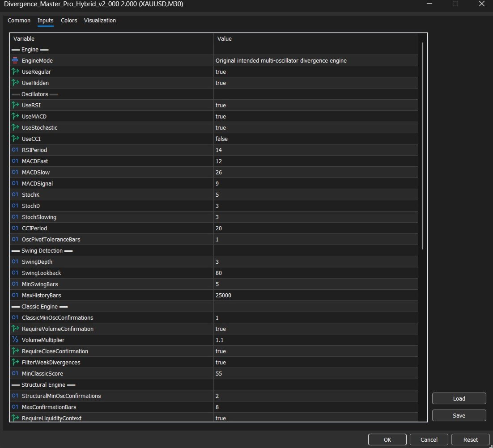This screenshot has height=448, width=493.
Task: Click the boolean icon next to RequireCloseConfirmation
Action: click(x=15, y=351)
